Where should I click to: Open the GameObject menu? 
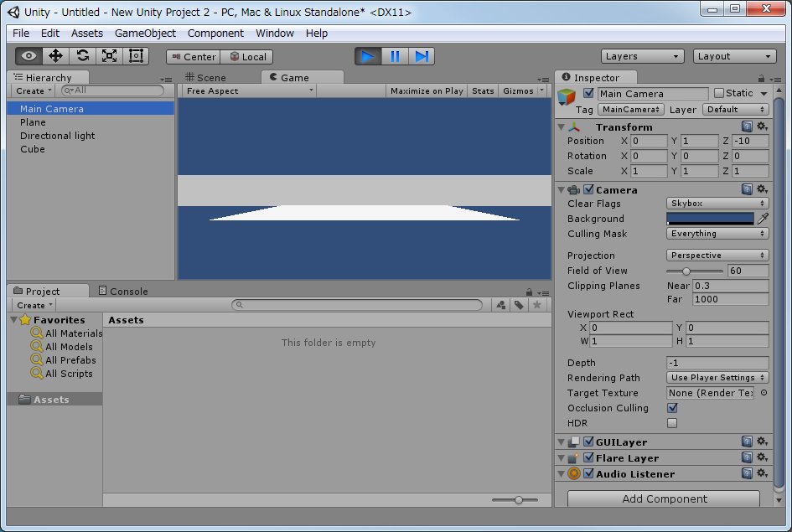click(145, 34)
